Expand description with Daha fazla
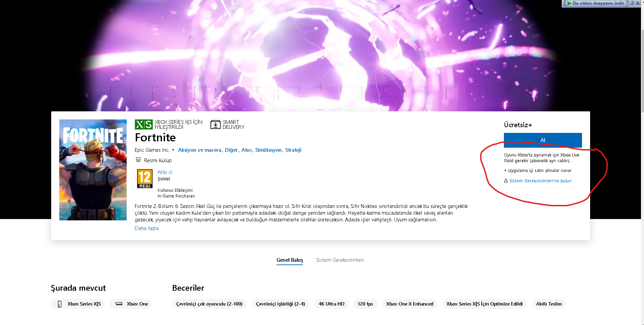 tap(147, 228)
